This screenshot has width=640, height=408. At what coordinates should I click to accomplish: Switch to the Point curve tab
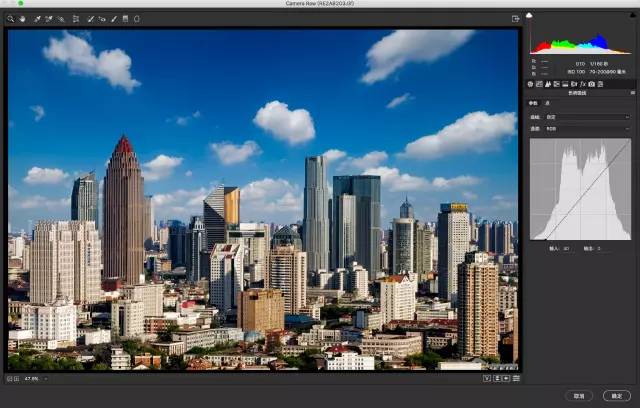click(x=545, y=103)
